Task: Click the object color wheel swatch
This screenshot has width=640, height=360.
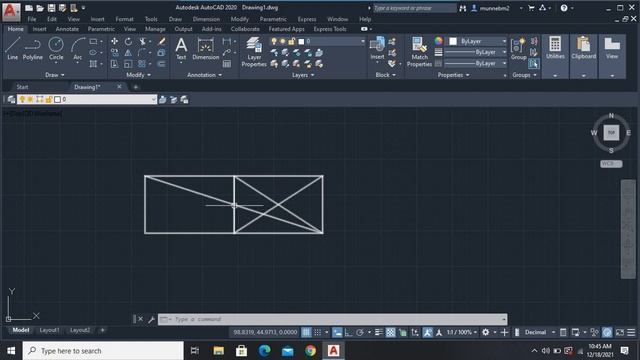Action: click(438, 41)
